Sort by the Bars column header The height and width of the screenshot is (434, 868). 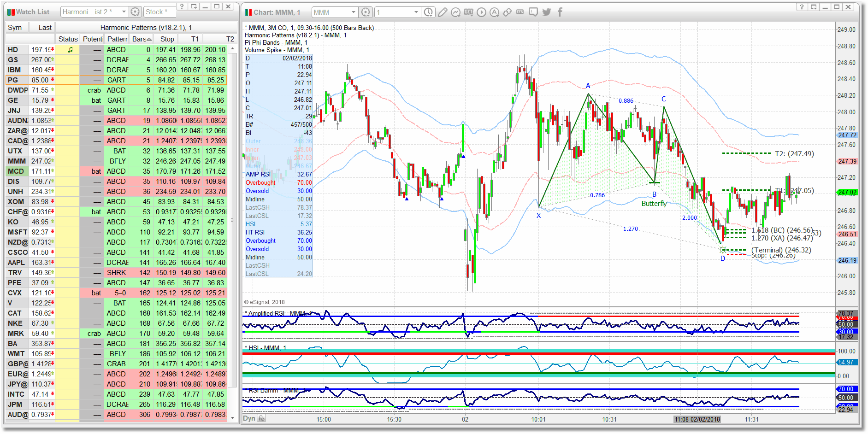tap(142, 39)
